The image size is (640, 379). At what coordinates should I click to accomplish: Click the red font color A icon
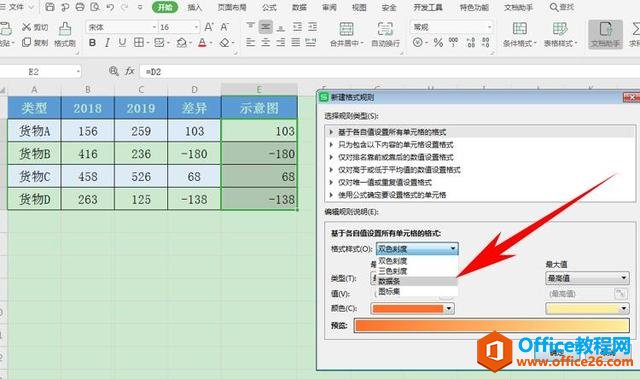click(x=202, y=42)
